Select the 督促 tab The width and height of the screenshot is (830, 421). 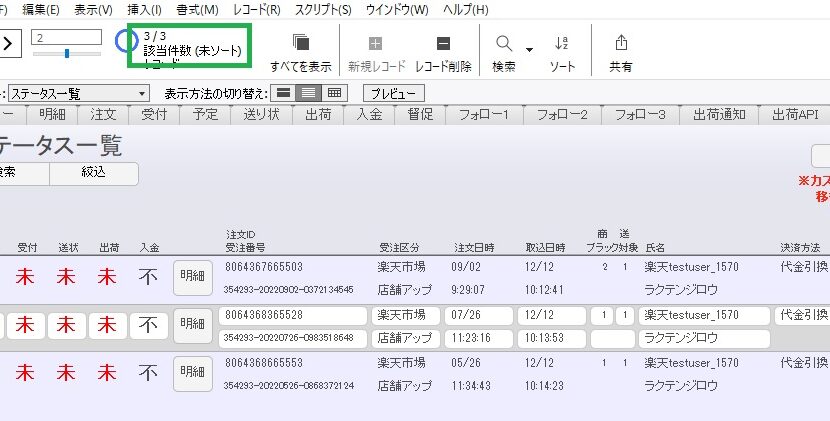420,114
